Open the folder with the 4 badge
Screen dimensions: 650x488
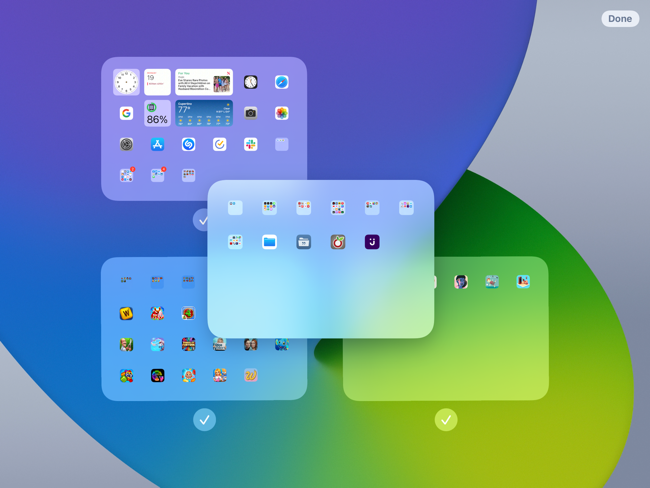point(158,175)
